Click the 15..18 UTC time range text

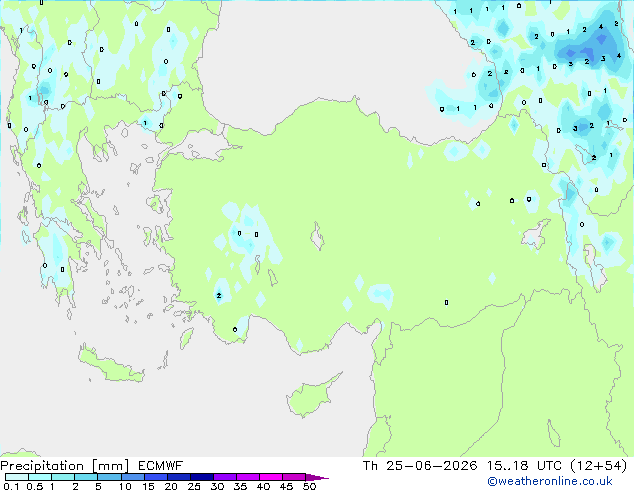[x=524, y=466]
